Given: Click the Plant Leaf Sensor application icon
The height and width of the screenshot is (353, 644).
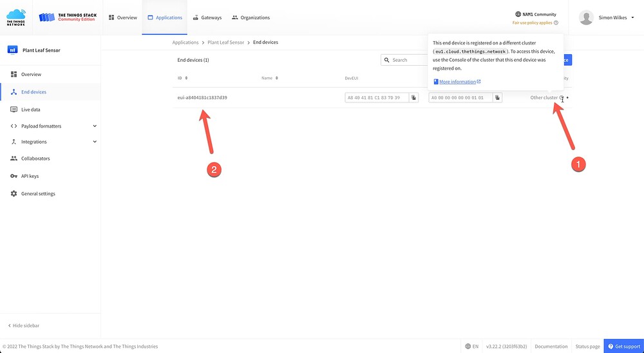Looking at the screenshot, I should pos(13,50).
